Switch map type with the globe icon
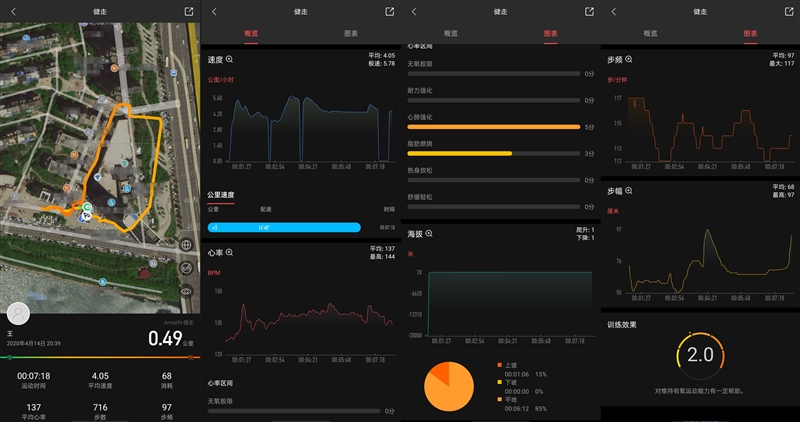800x422 pixels. coord(187,244)
